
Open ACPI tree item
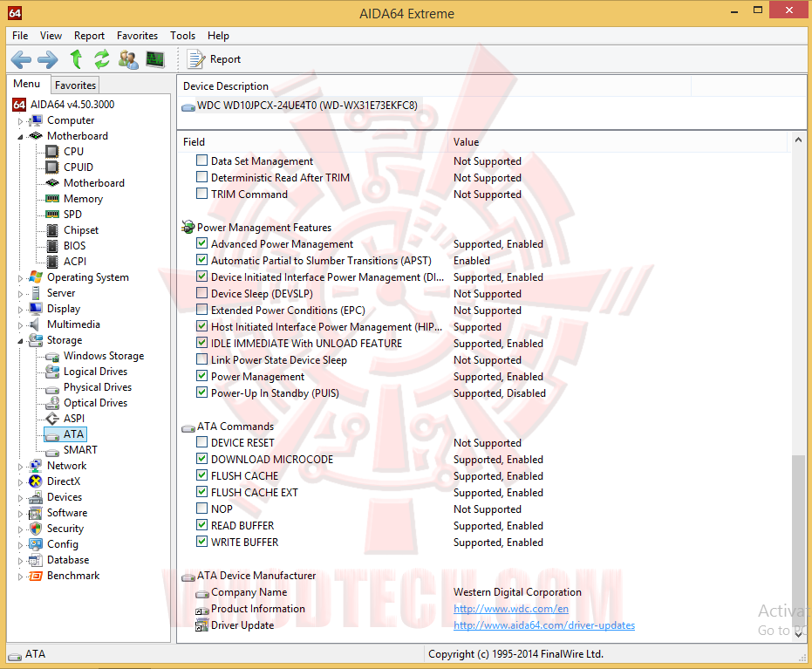pyautogui.click(x=75, y=262)
